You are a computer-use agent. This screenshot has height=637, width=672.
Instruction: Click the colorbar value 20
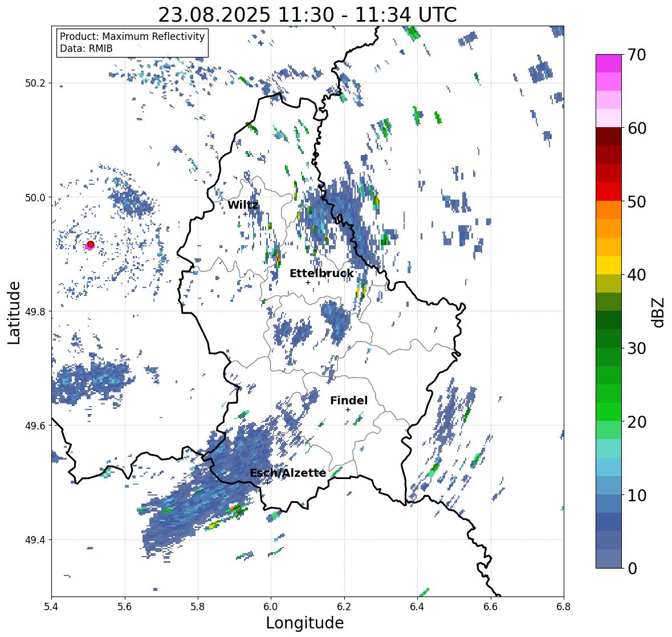pyautogui.click(x=637, y=422)
